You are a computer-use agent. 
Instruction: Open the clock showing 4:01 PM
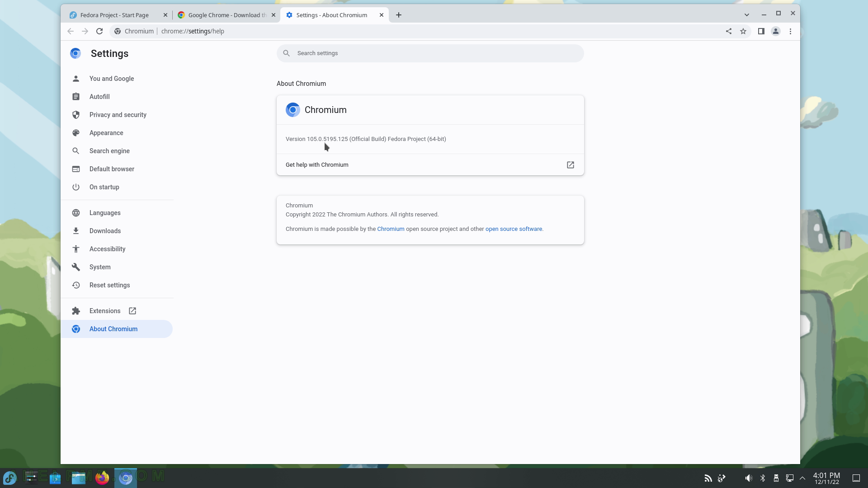[x=827, y=478]
